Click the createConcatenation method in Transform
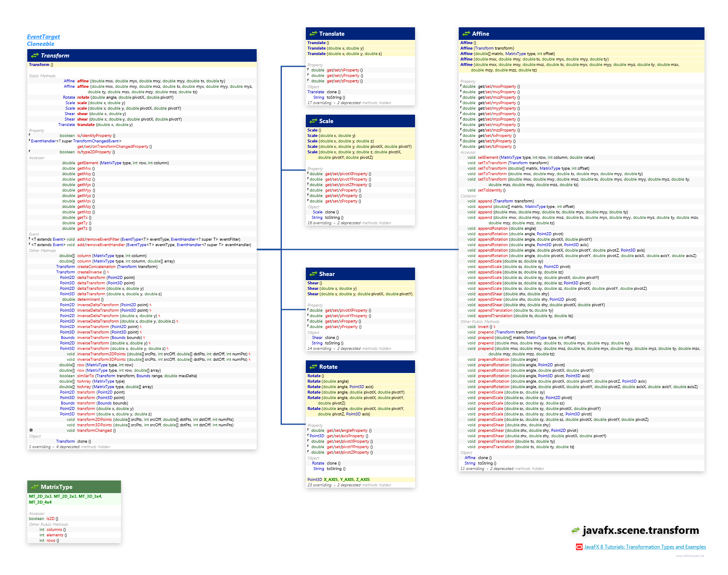 pyautogui.click(x=96, y=267)
